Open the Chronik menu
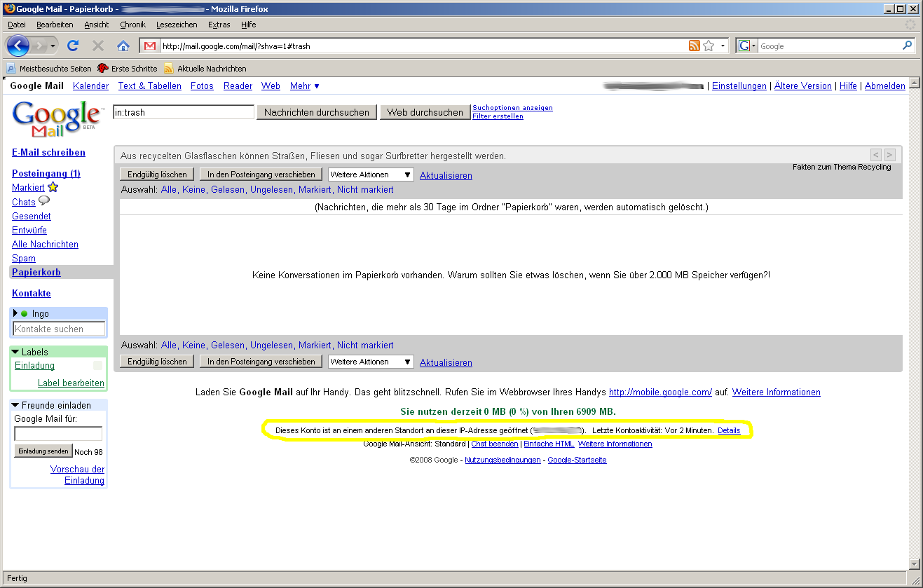The width and height of the screenshot is (923, 588). (132, 25)
